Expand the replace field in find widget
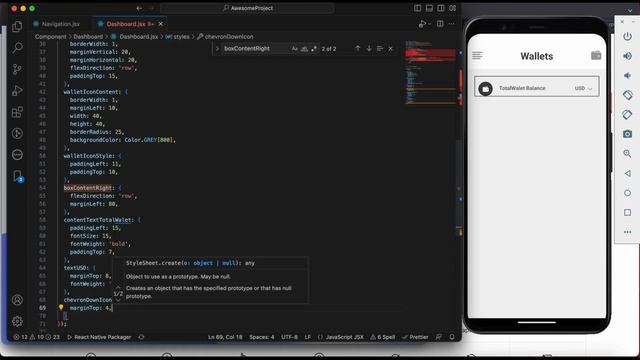This screenshot has width=640, height=360. 217,49
